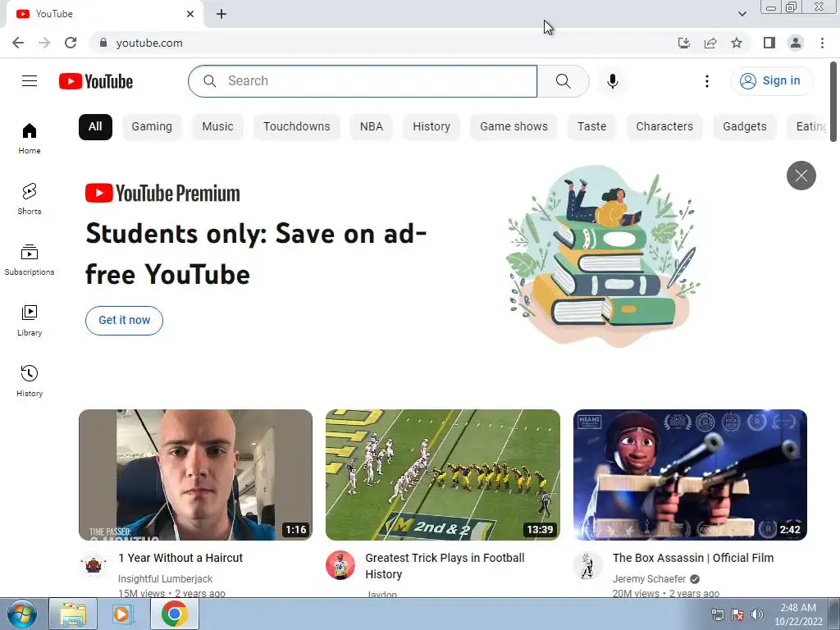Open Shorts from sidebar
This screenshot has height=630, width=840.
pyautogui.click(x=30, y=199)
